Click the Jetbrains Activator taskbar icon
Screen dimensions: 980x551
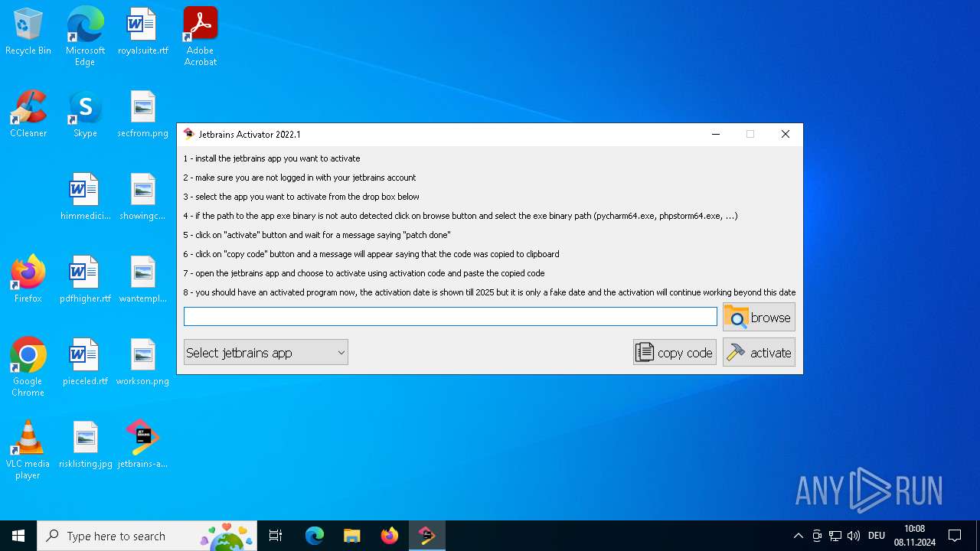[426, 536]
